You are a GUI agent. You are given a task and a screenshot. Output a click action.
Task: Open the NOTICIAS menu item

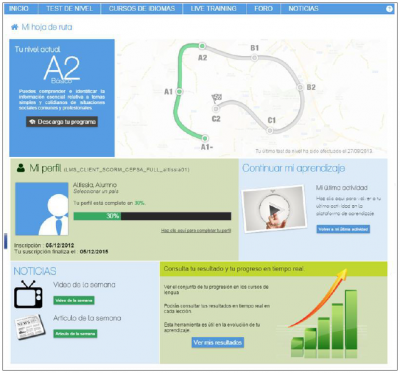coord(303,9)
